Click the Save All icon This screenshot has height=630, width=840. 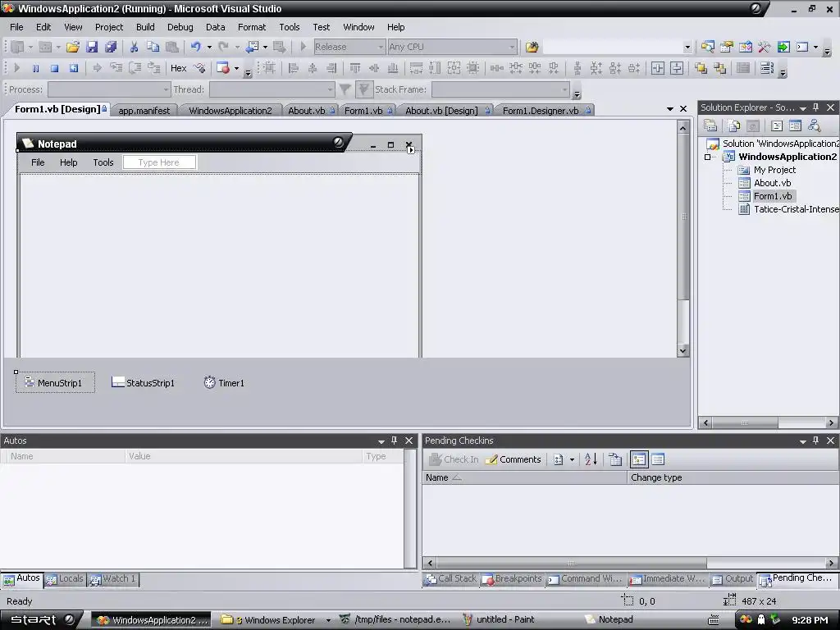(111, 47)
